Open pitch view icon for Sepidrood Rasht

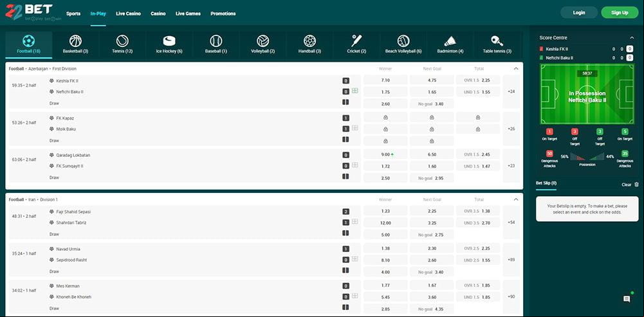355,259
